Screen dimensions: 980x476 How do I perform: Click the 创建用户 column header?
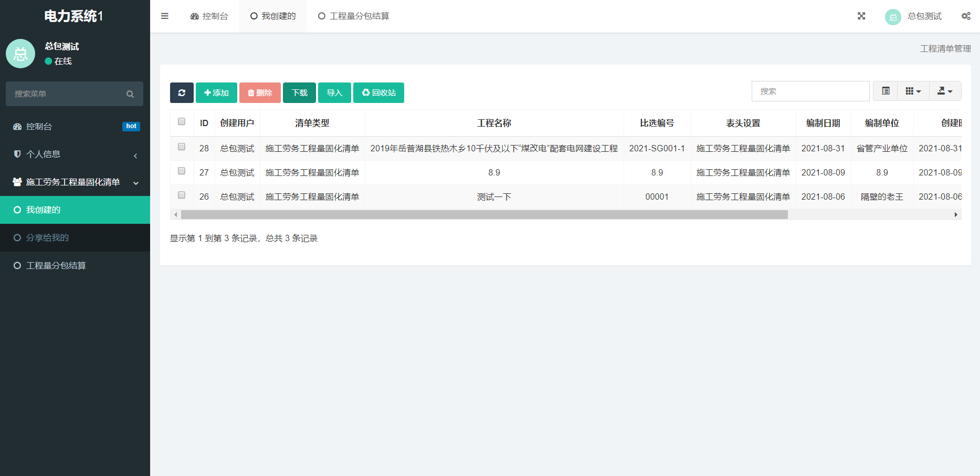(237, 123)
